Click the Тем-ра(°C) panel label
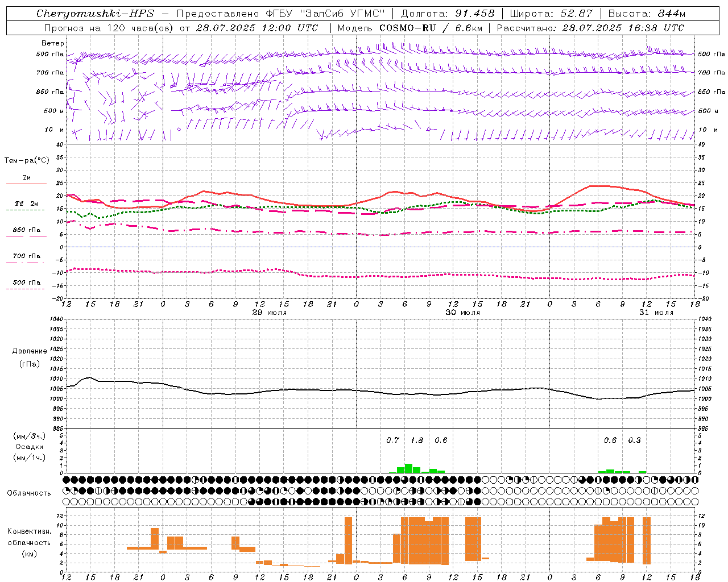Screen dimensions: 728x582 [x=27, y=161]
